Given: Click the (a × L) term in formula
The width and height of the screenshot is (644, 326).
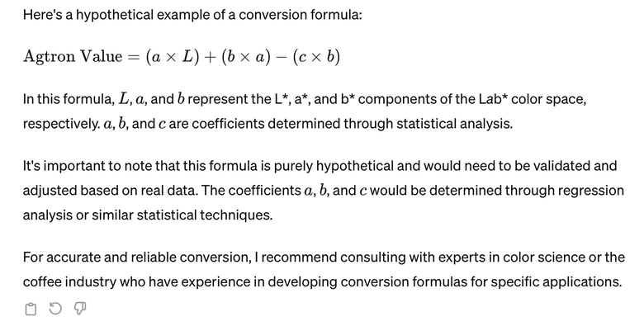Looking at the screenshot, I should 173,57.
